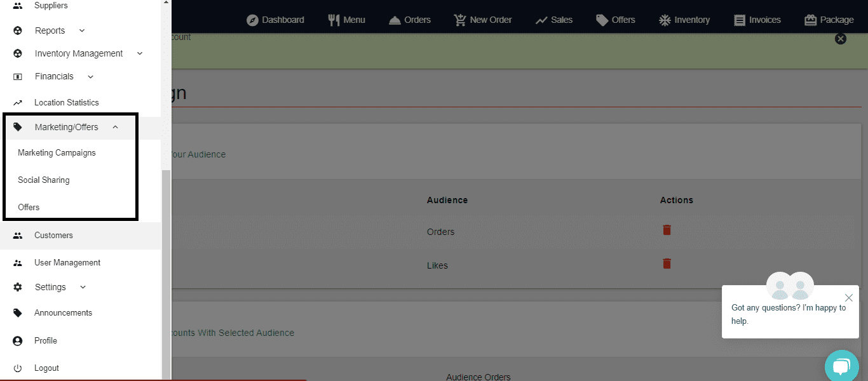Collapse the Marketing/Offers submenu
This screenshot has width=868, height=381.
pos(115,127)
